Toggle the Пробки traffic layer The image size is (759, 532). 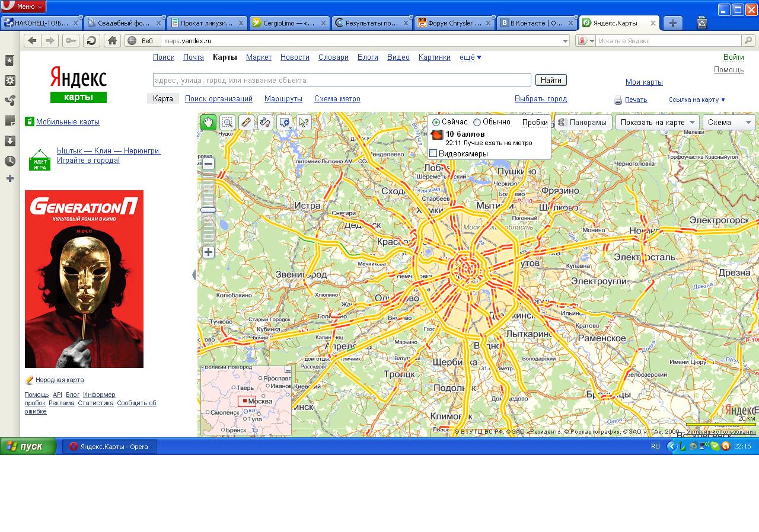(x=535, y=123)
